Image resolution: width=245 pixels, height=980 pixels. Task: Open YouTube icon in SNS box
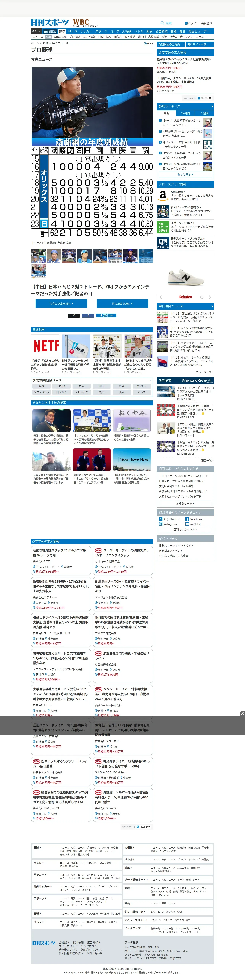tap(187, 524)
